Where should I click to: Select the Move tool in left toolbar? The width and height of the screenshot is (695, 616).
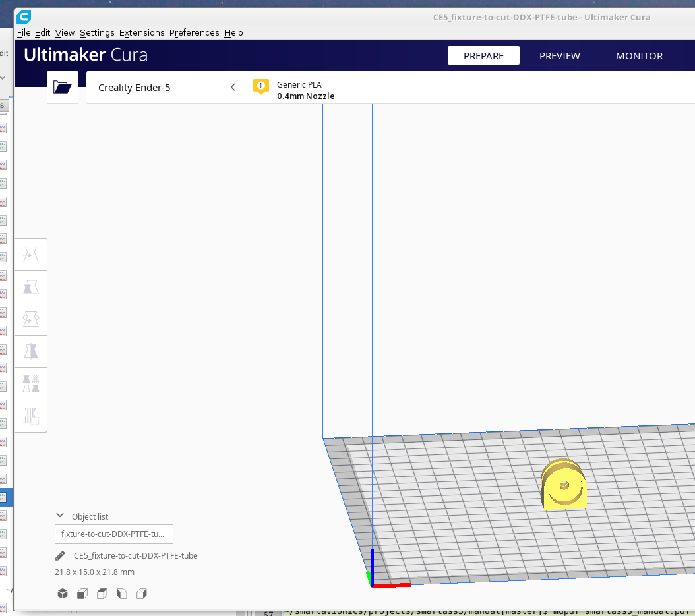tap(31, 255)
